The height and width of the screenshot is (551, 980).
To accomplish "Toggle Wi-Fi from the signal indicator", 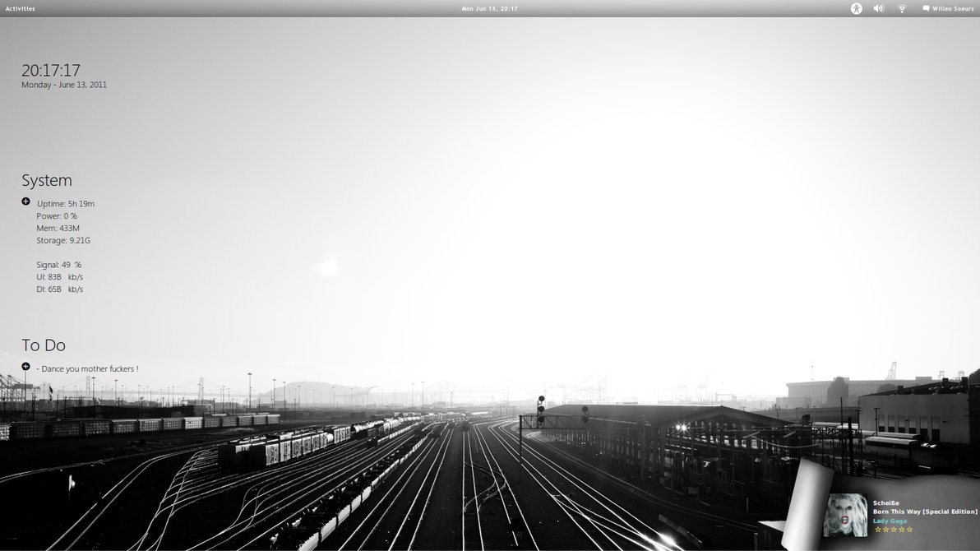I will tap(901, 8).
